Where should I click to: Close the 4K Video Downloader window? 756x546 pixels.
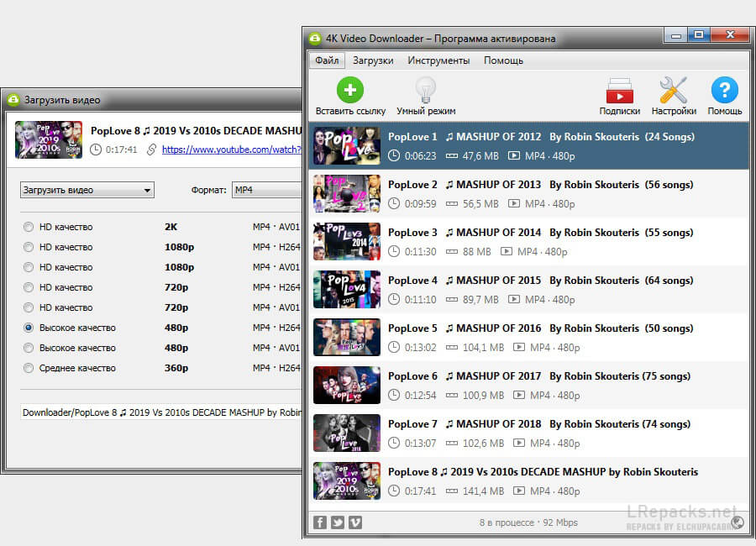tap(730, 35)
